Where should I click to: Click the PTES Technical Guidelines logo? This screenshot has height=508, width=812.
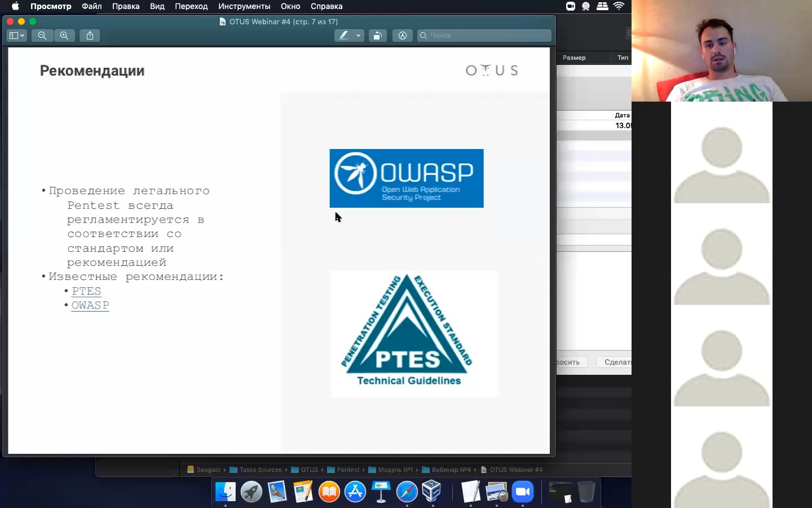click(x=414, y=334)
